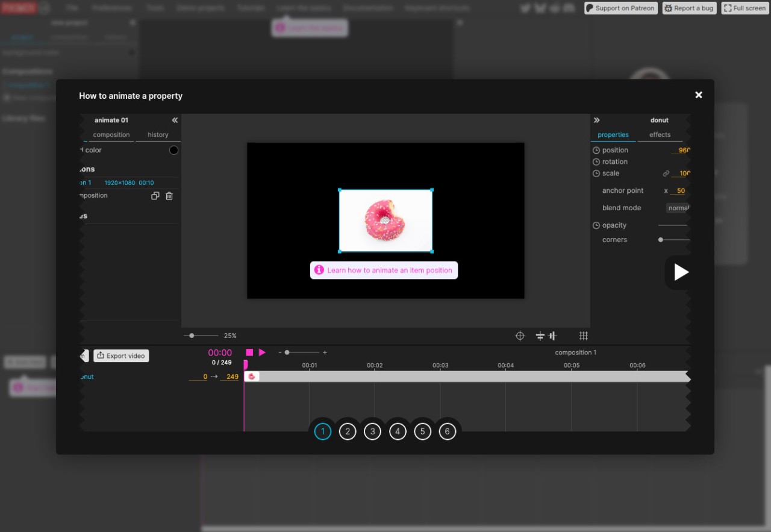Click the background color black swatch
The width and height of the screenshot is (771, 532).
[x=173, y=151]
